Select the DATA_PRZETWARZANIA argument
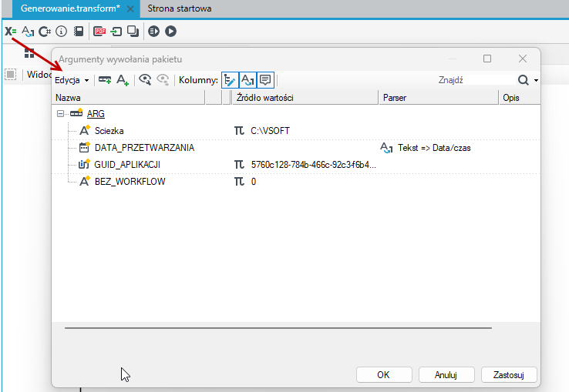This screenshot has width=569, height=392. coord(144,148)
